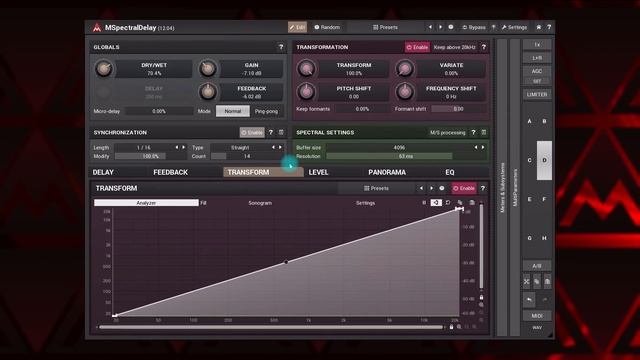The width and height of the screenshot is (640, 360).
Task: Switch to the LEVEL tab
Action: click(x=318, y=172)
